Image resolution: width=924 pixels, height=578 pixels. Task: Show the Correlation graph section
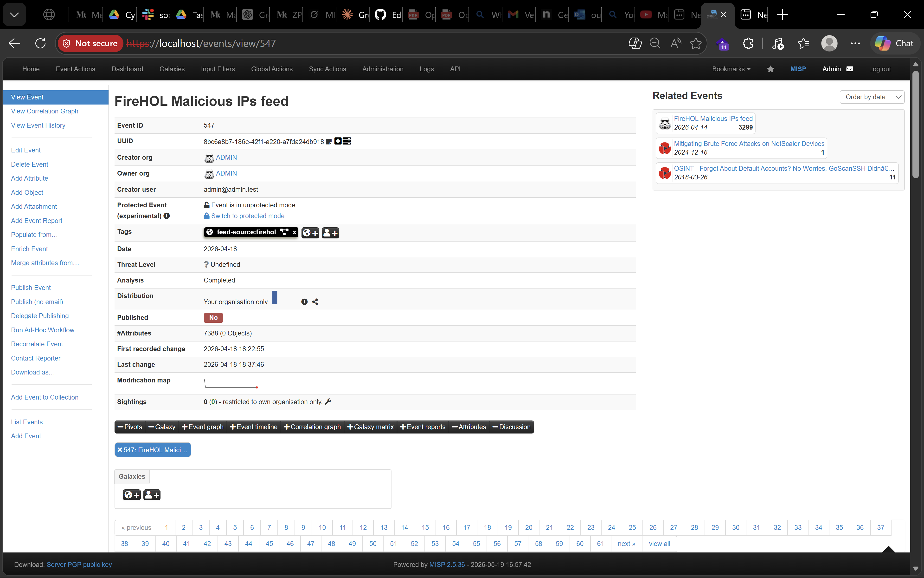tap(313, 427)
